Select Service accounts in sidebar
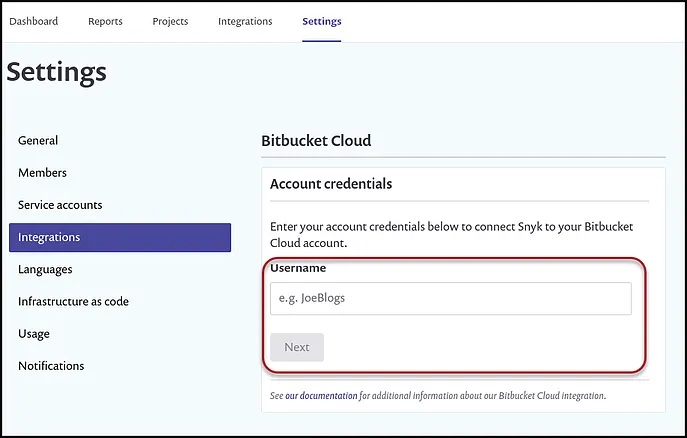 [60, 205]
